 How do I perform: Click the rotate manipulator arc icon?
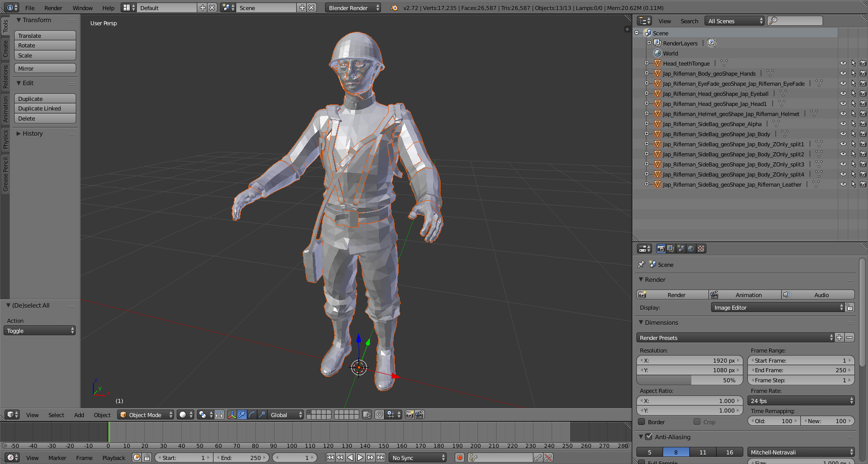click(x=252, y=415)
